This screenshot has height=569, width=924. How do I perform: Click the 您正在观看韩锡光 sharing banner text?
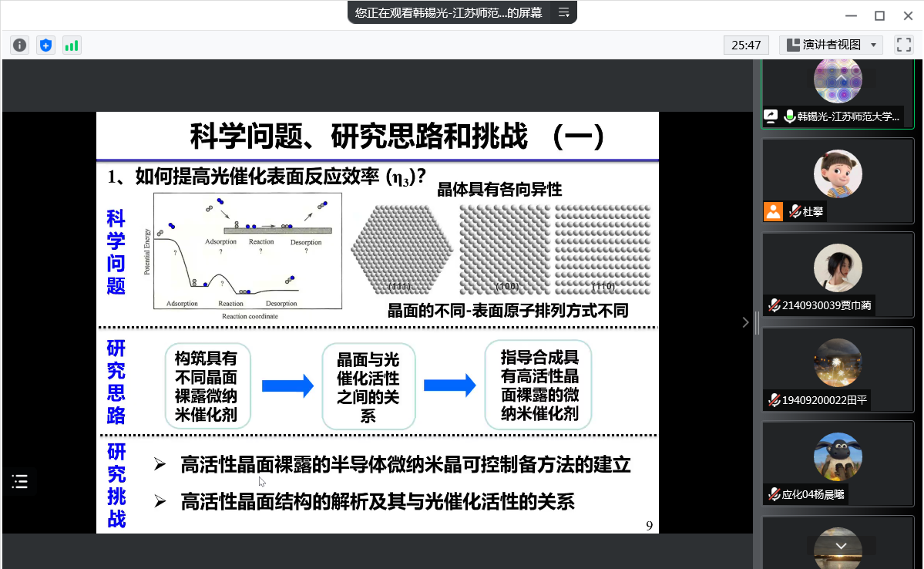click(x=449, y=12)
